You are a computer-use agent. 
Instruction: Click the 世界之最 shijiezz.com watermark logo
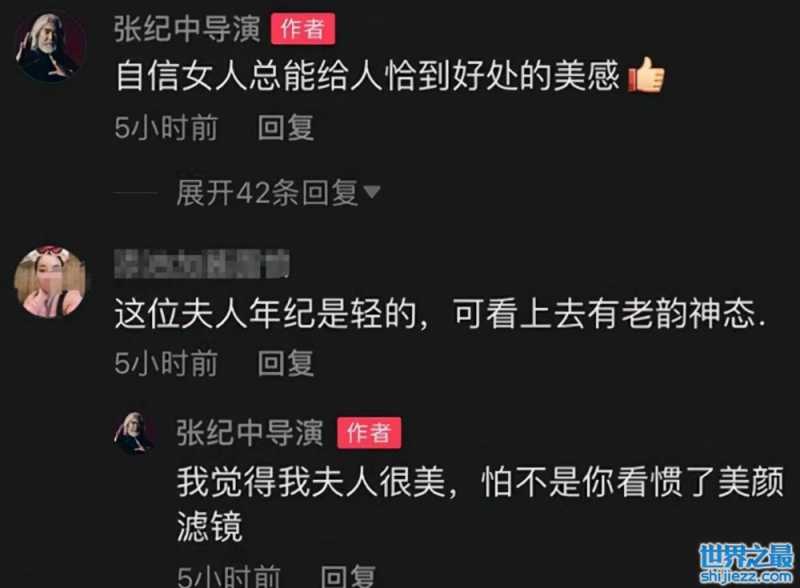(746, 563)
